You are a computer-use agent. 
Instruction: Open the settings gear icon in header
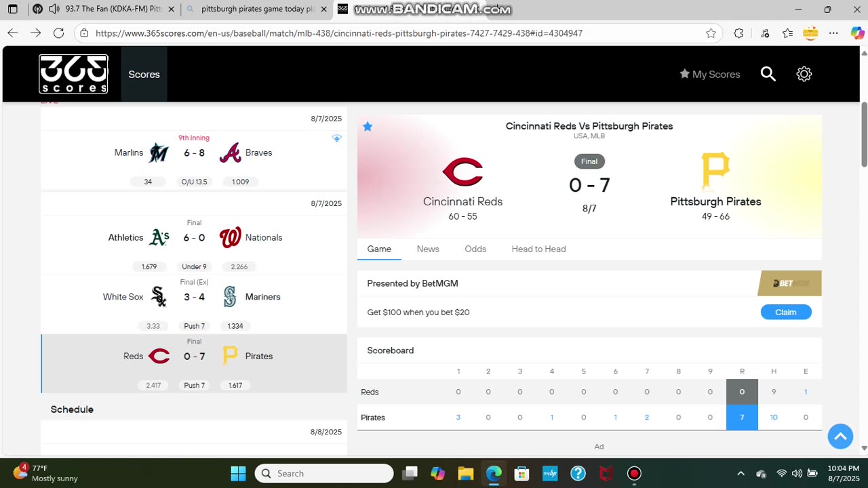(x=804, y=74)
